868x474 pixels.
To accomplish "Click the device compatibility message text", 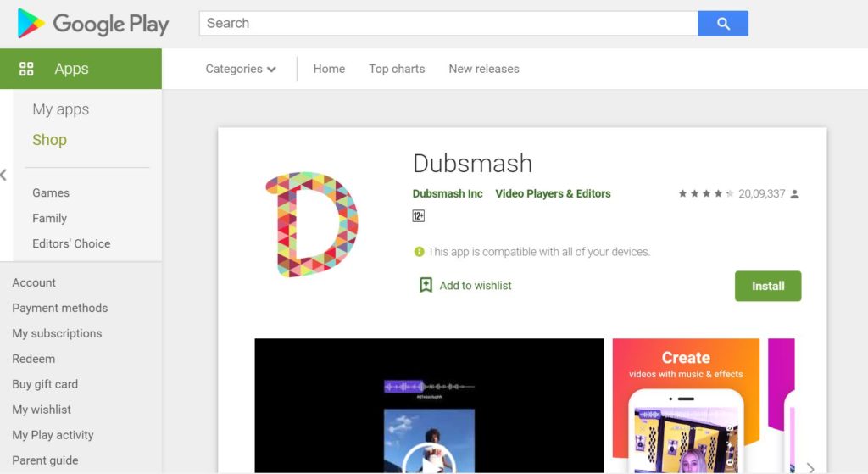I will (538, 252).
